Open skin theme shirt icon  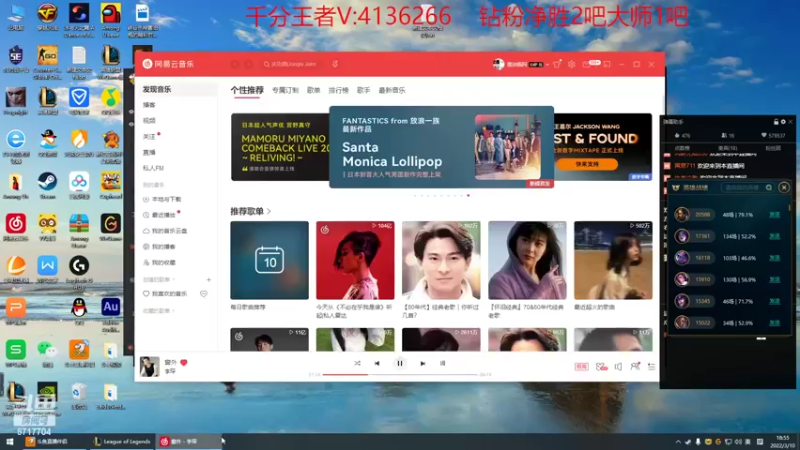coord(557,64)
